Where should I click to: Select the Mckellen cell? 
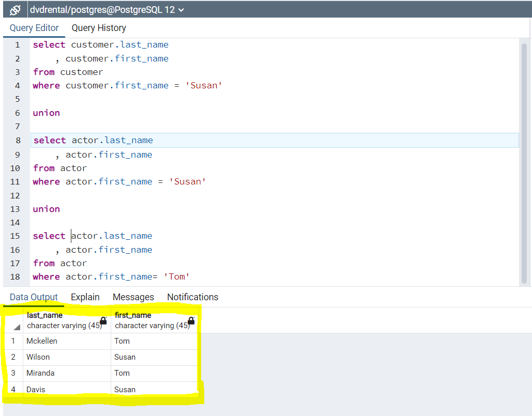pyautogui.click(x=67, y=341)
